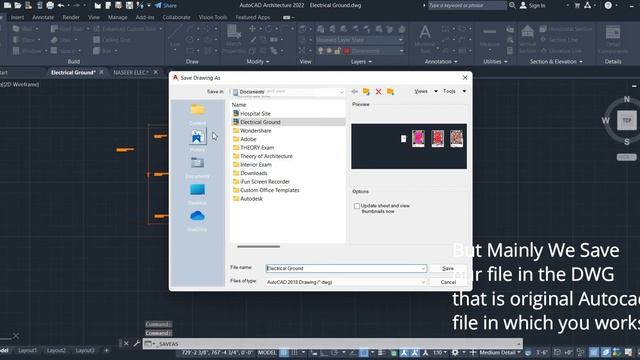Screen dimensions: 640x360
Task: Click the Sign In button
Action: (533, 5)
